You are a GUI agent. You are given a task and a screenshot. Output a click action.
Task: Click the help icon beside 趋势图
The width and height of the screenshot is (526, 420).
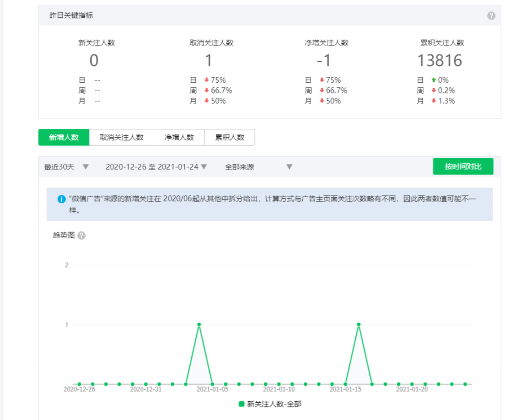click(x=81, y=235)
